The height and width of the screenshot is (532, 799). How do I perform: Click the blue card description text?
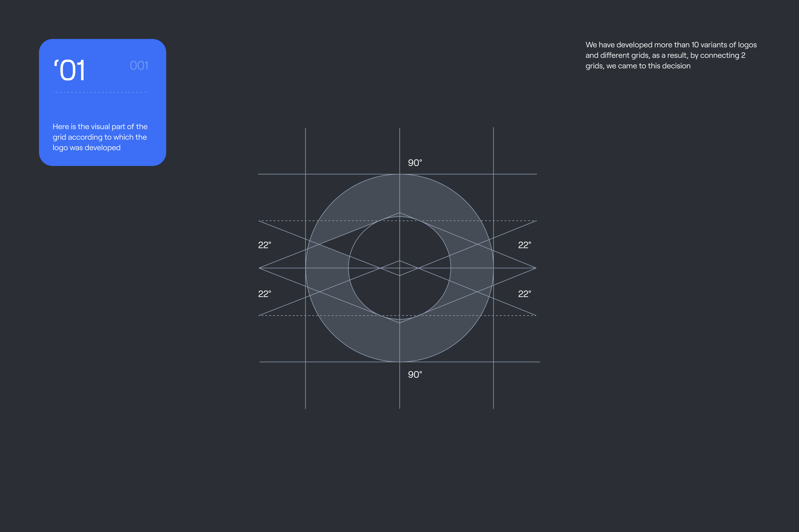[x=100, y=137]
